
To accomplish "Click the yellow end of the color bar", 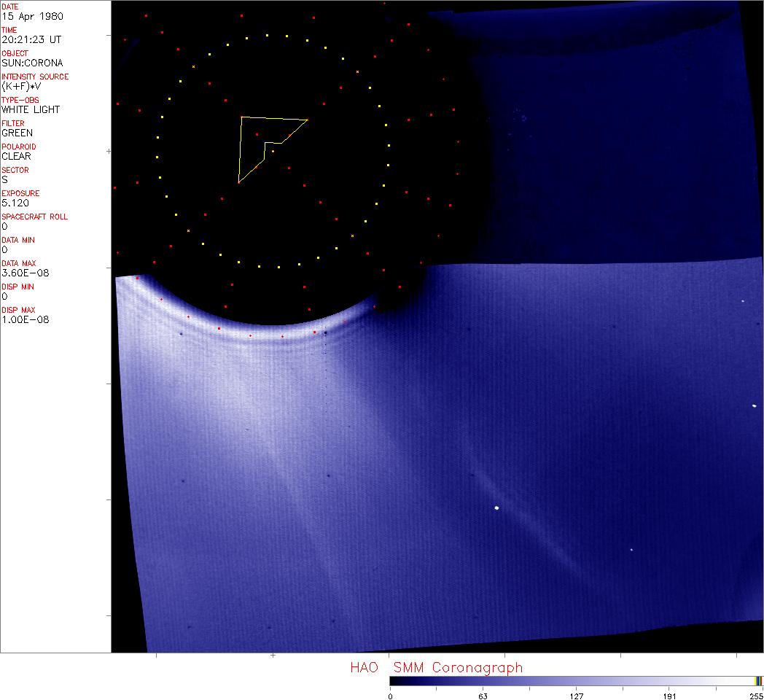I will [758, 680].
